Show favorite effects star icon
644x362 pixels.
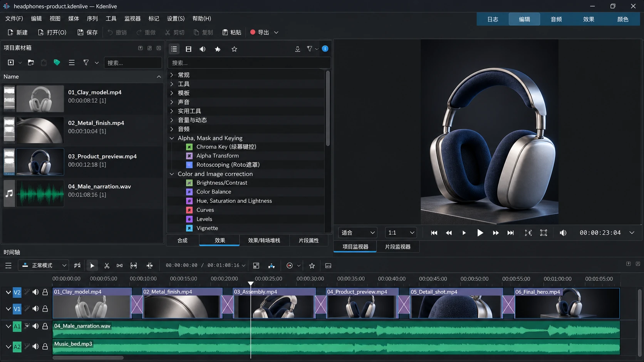pyautogui.click(x=234, y=49)
